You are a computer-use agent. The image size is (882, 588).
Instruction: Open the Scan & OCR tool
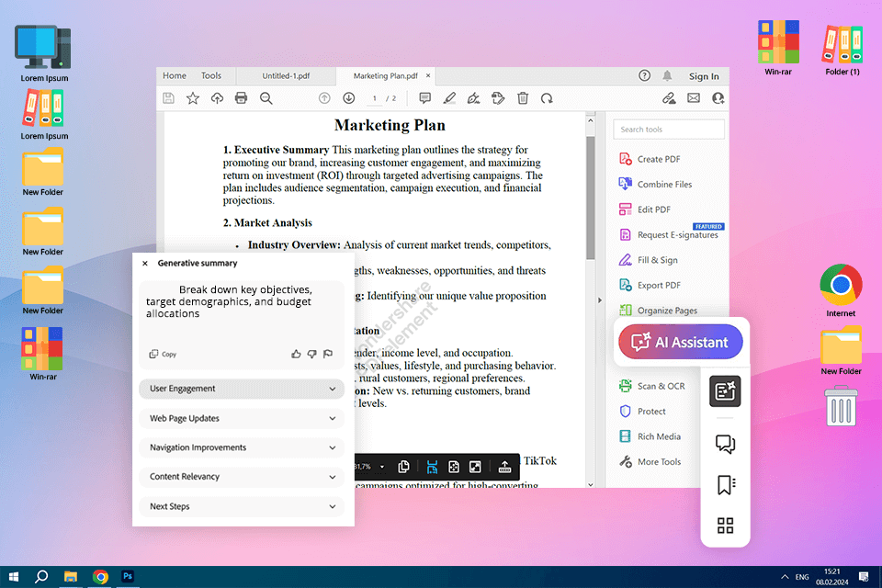point(651,386)
